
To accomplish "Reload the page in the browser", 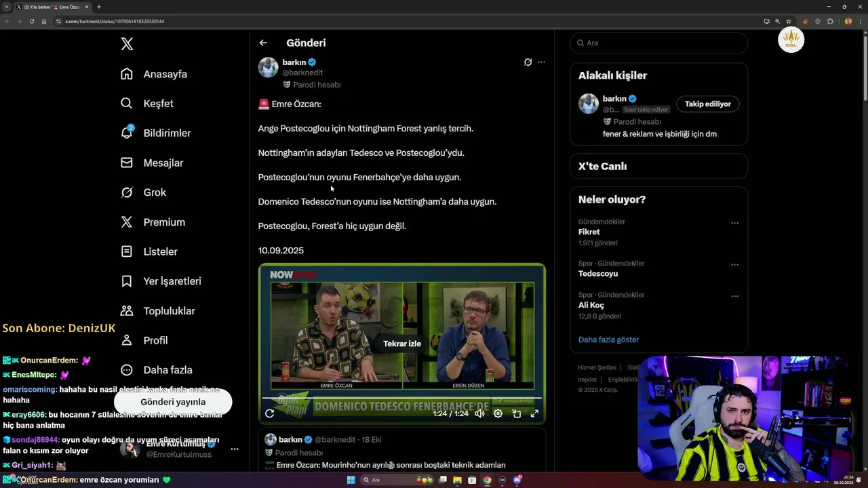I will point(31,21).
